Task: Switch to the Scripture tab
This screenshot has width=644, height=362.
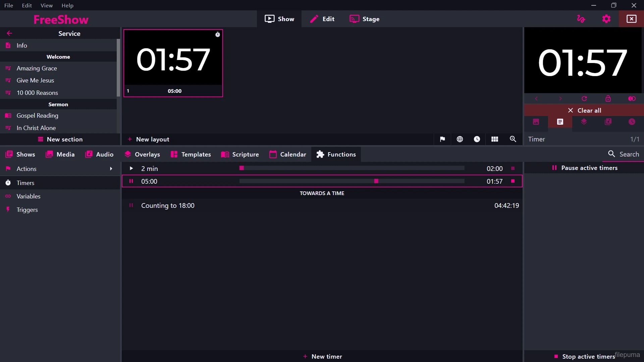Action: click(240, 155)
